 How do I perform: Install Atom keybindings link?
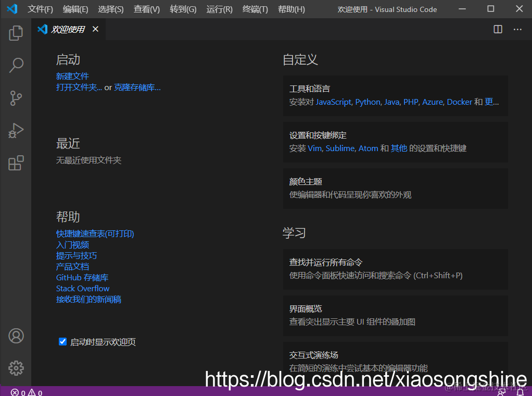tap(368, 148)
